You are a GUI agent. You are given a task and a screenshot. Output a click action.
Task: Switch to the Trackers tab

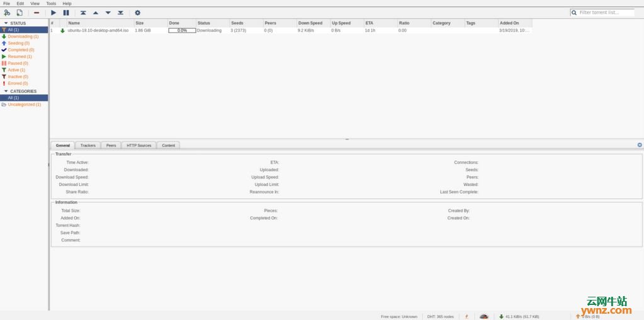tap(88, 145)
